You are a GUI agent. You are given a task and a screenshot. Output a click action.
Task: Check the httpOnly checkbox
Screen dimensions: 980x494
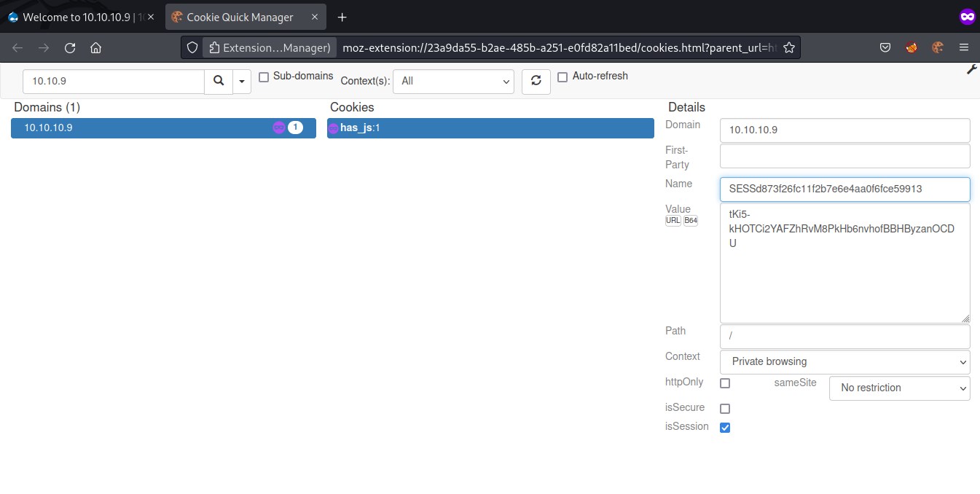click(x=725, y=383)
